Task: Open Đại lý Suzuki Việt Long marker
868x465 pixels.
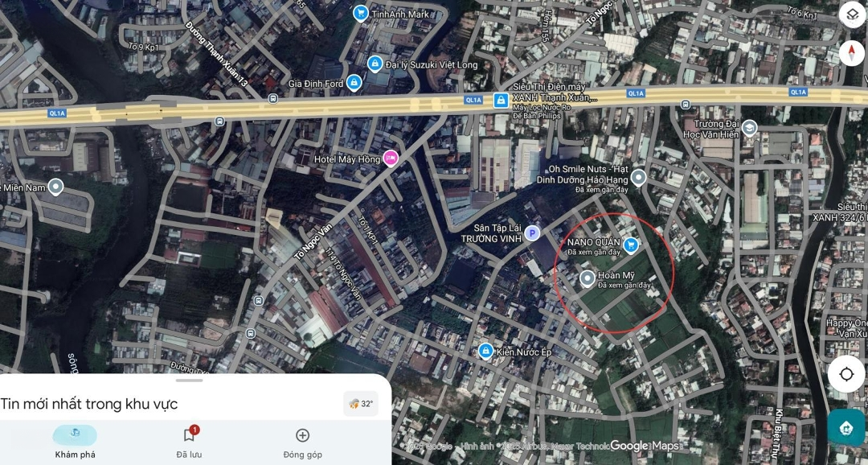Action: point(375,64)
